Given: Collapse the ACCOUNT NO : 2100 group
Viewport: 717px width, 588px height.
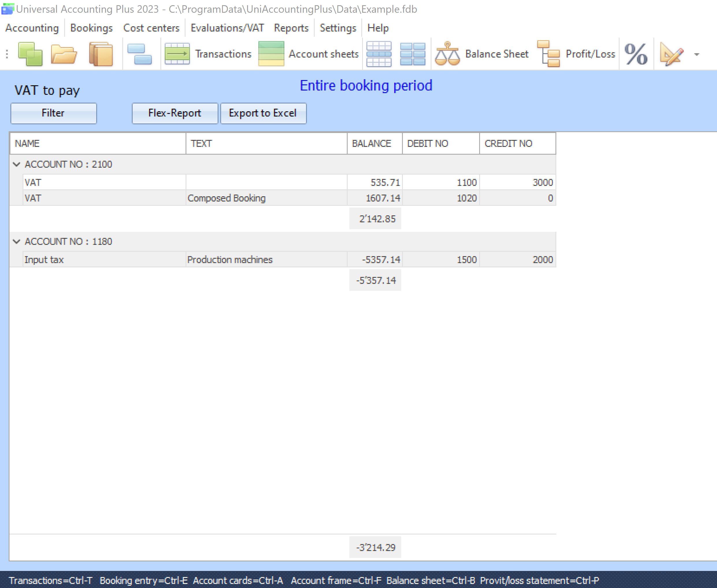Looking at the screenshot, I should point(16,164).
